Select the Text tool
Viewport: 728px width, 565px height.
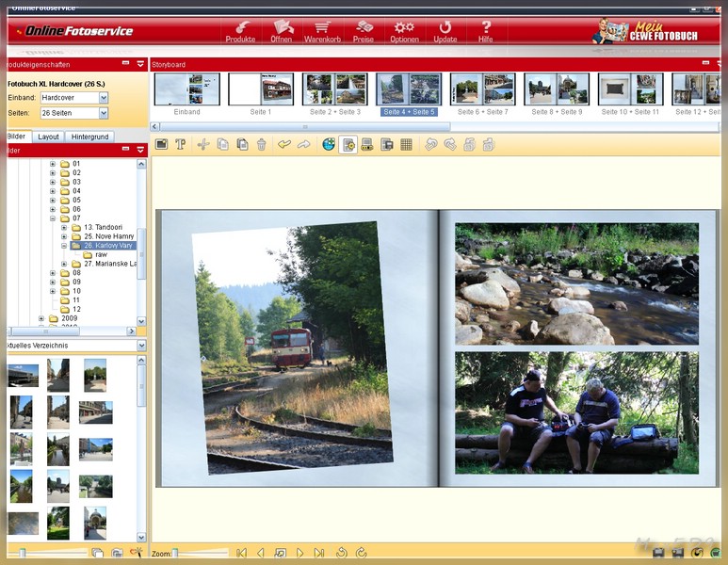tap(181, 144)
